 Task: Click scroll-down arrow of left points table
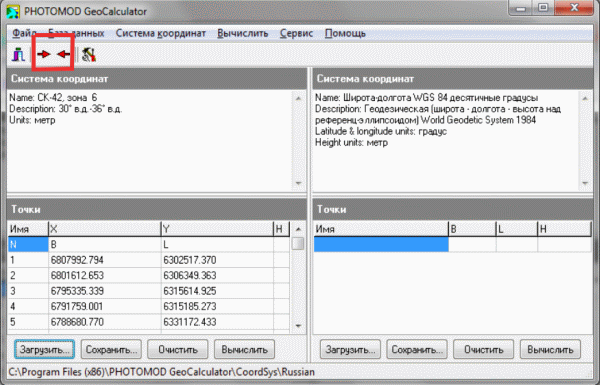298,326
